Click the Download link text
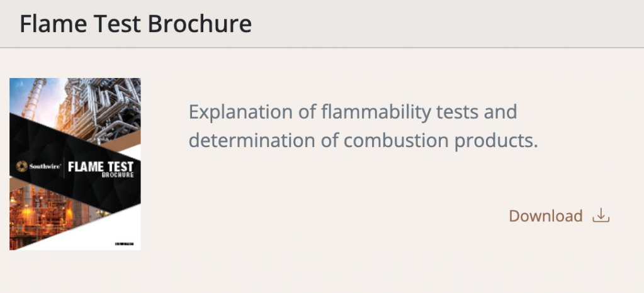This screenshot has width=644, height=293. pos(545,216)
